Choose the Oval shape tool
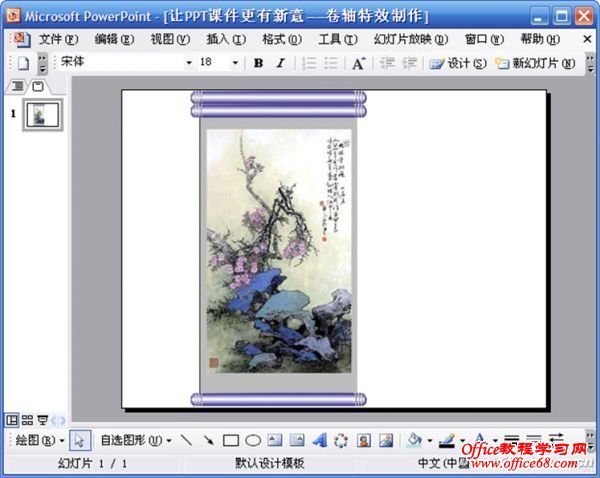Viewport: 600px width, 478px height. click(253, 440)
